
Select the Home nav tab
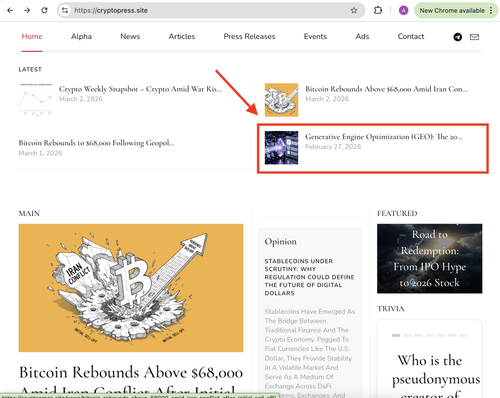(32, 36)
